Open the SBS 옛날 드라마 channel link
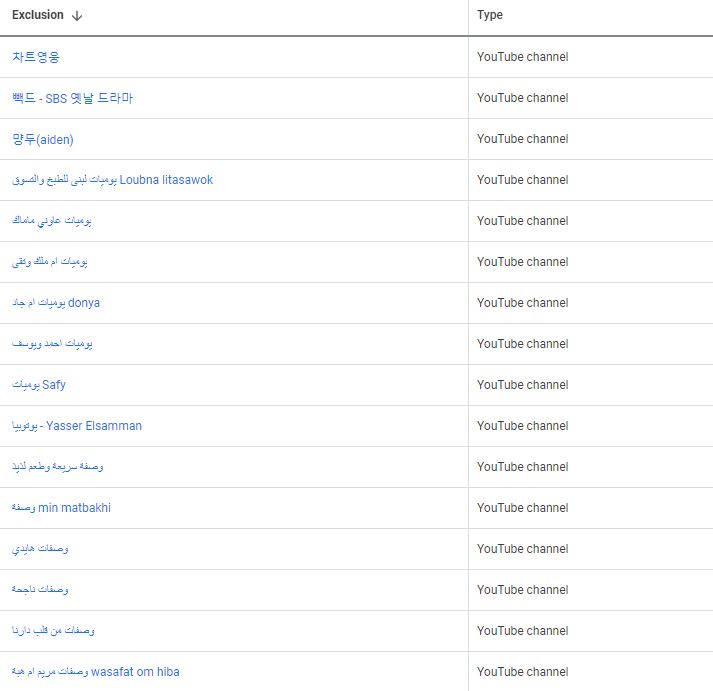 (x=72, y=98)
